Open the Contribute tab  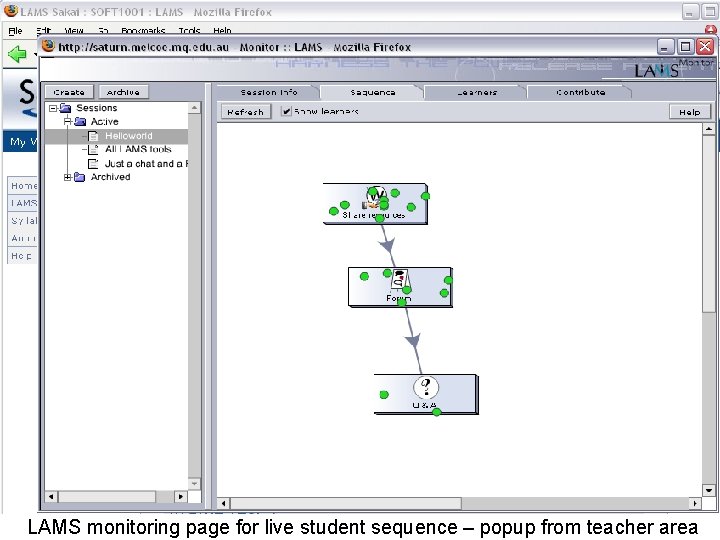[580, 92]
